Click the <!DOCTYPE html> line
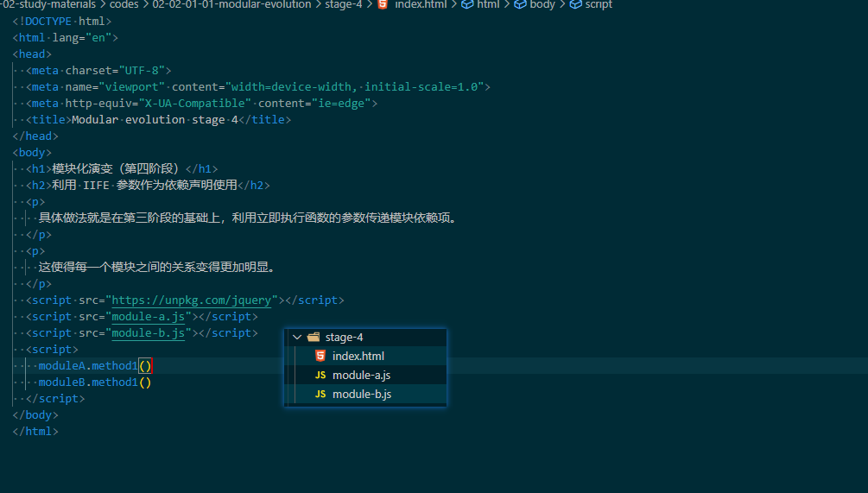The image size is (868, 493). click(62, 21)
